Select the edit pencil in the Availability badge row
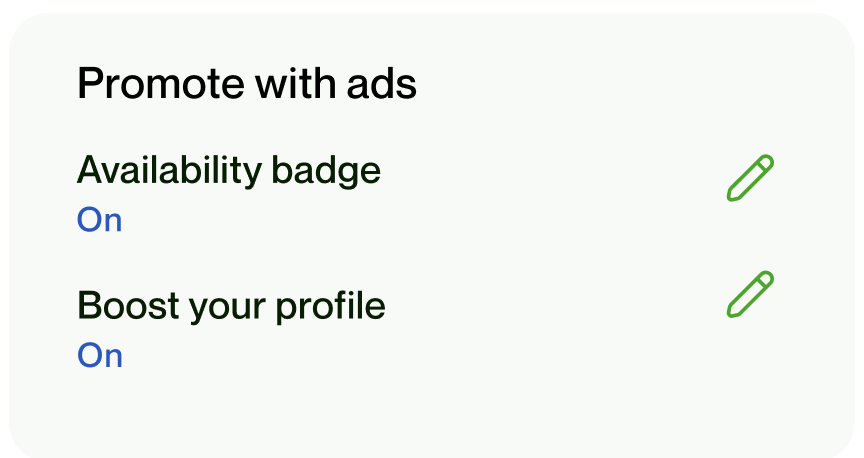Image resolution: width=864 pixels, height=458 pixels. (750, 178)
